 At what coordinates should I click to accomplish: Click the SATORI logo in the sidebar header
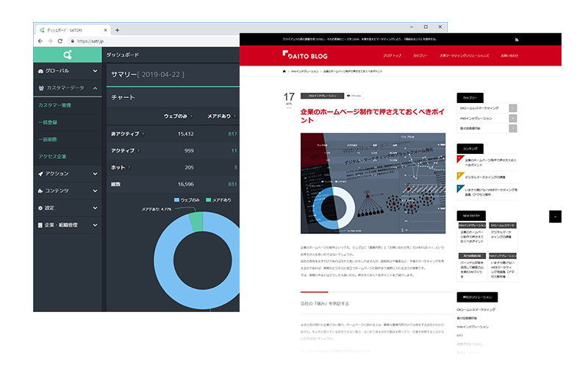[x=67, y=54]
